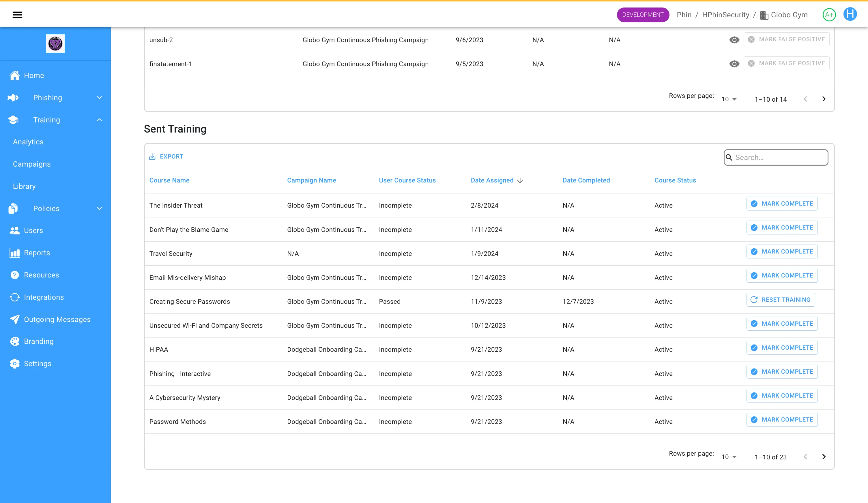The height and width of the screenshot is (503, 868).
Task: Click the Reports bar chart icon
Action: pos(14,253)
